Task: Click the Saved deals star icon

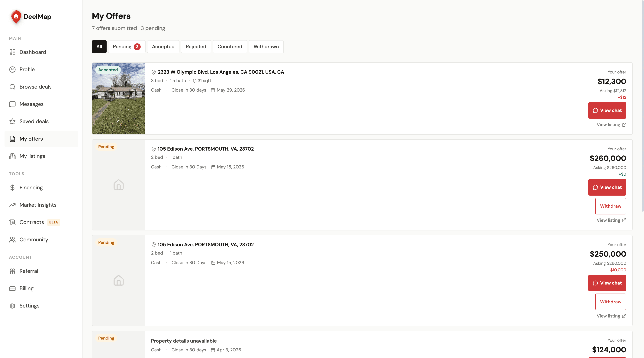Action: [x=12, y=121]
